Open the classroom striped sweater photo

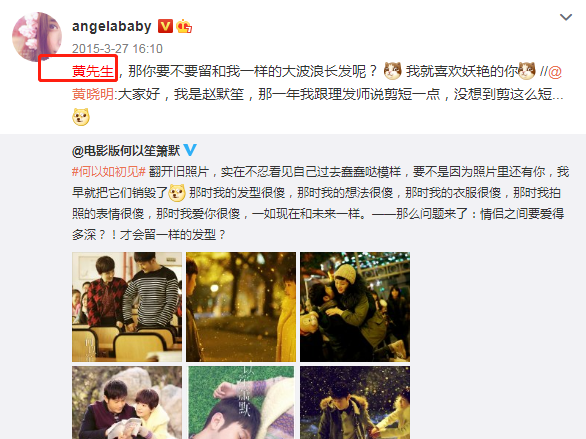pos(127,307)
